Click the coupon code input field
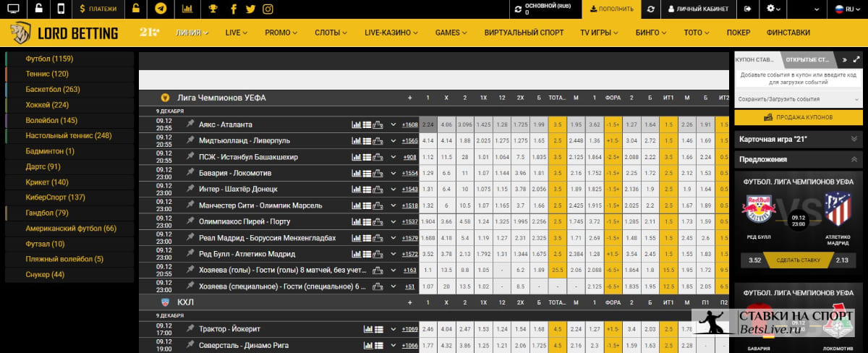868x353 pixels. [799, 79]
